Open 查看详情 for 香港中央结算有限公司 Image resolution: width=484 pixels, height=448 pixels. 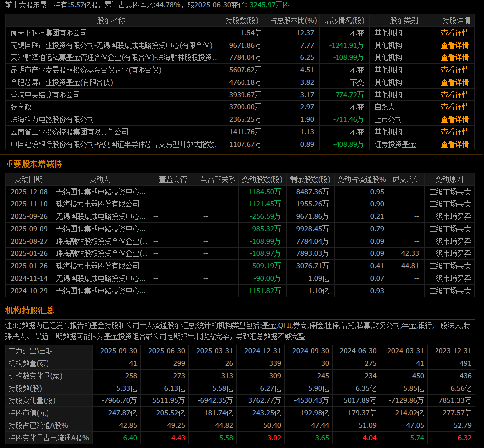tap(455, 95)
